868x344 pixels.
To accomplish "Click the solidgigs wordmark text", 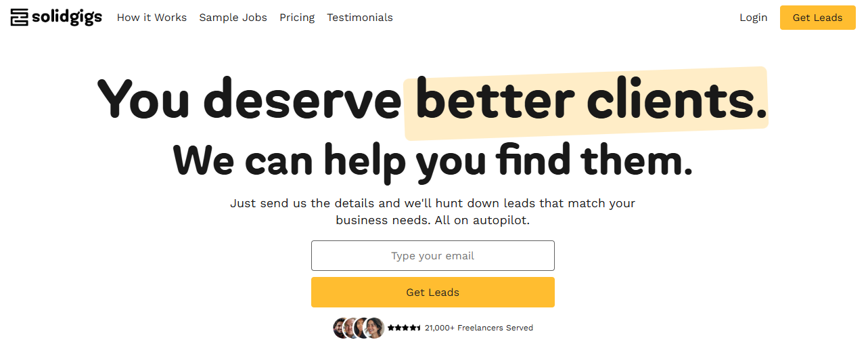I will (x=67, y=18).
